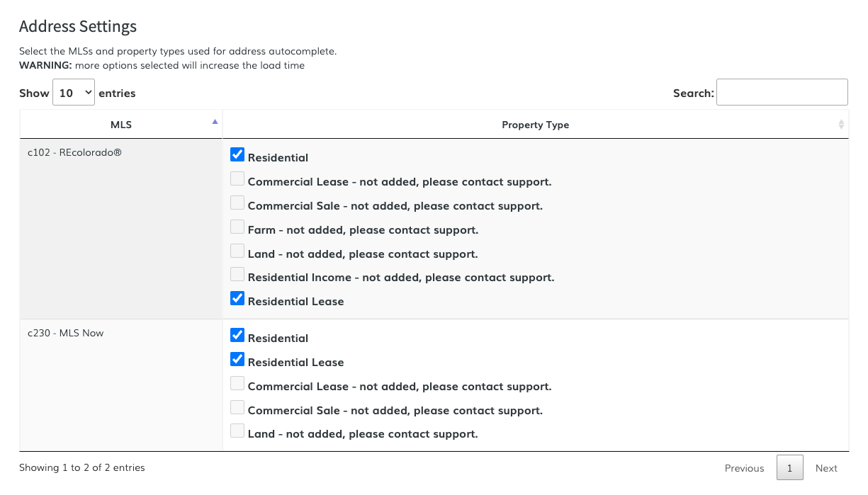Go to the Next page
868x495 pixels.
click(x=826, y=468)
